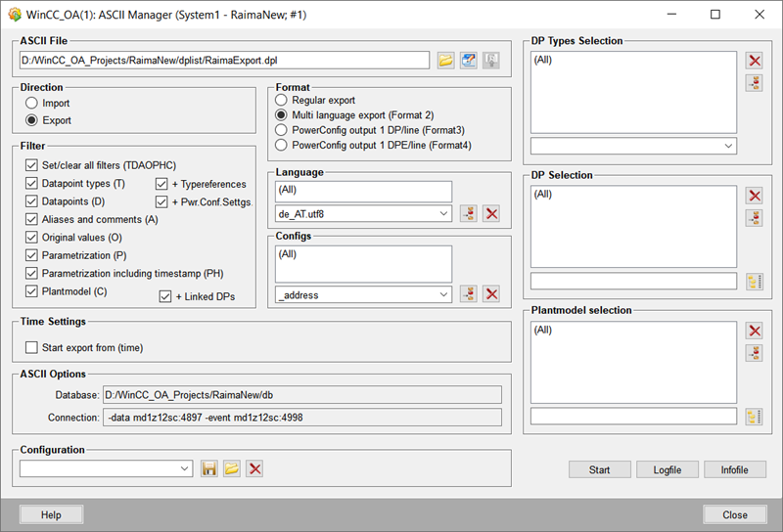Enable Start export from (time) checkbox
Image resolution: width=783 pixels, height=532 pixels.
click(32, 347)
